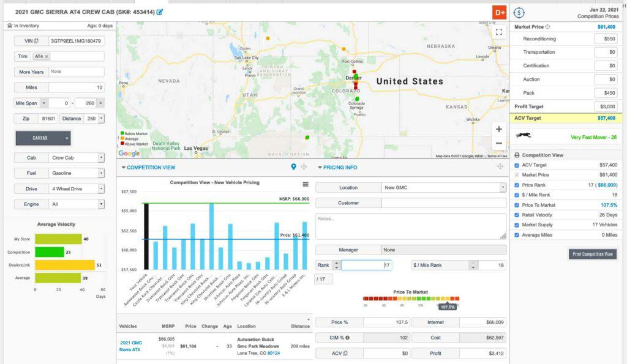Screen dimensions: 627x364
Task: Click the green map marker near Colorado Springs
Action: click(x=357, y=98)
